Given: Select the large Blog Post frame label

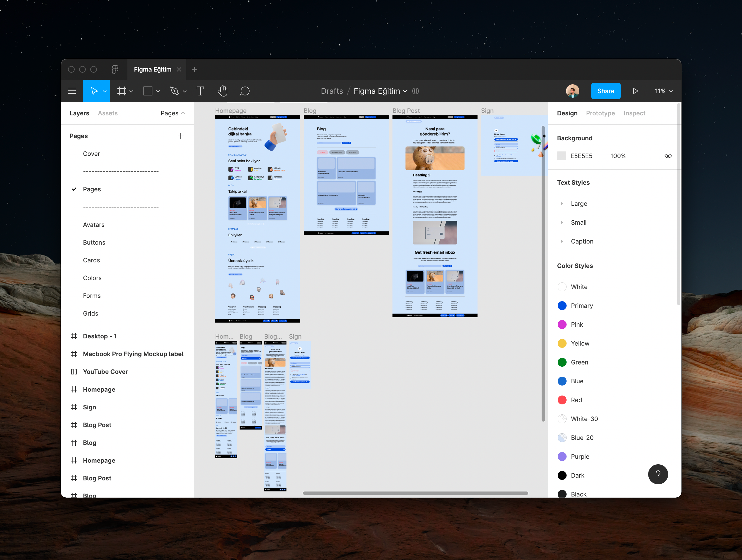Looking at the screenshot, I should tap(406, 111).
